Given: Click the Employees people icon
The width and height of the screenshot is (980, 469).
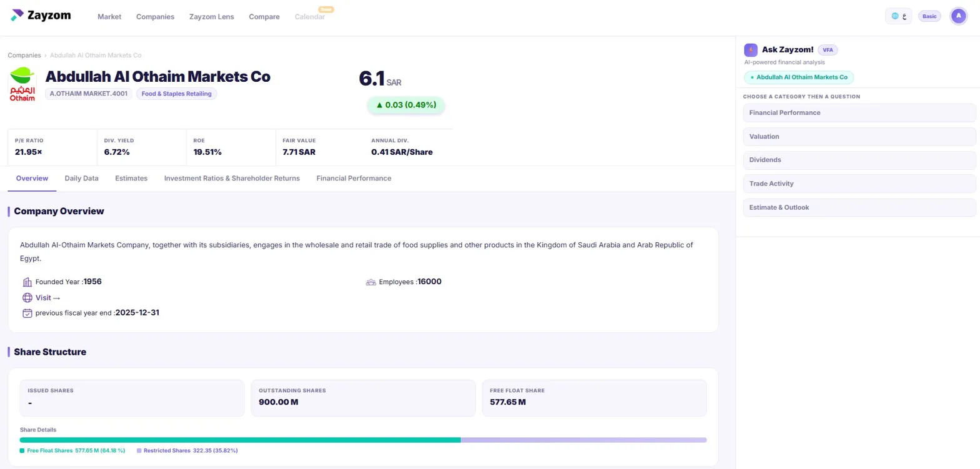Looking at the screenshot, I should pos(371,282).
